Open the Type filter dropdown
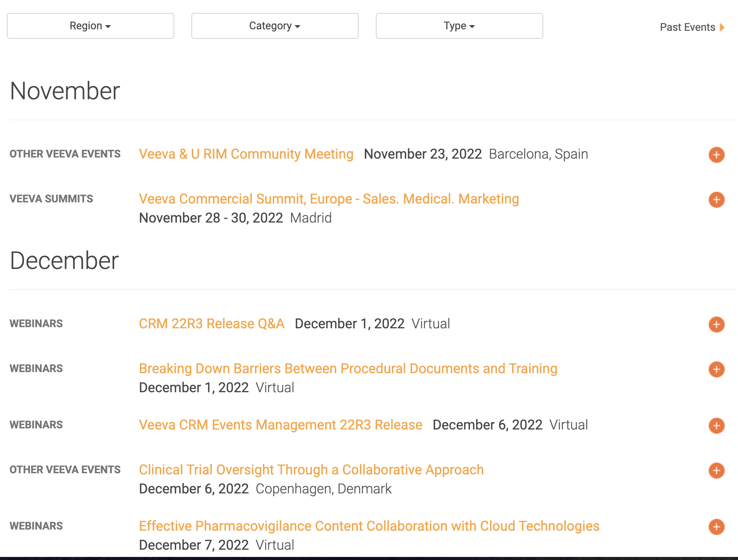Screen dimensions: 738x560 (x=459, y=26)
